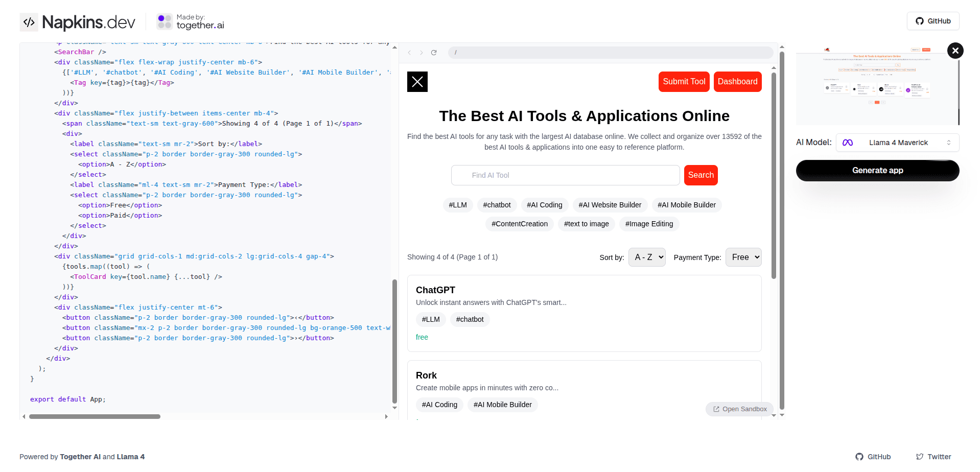Image resolution: width=980 pixels, height=472 pixels.
Task: Select the #AI Mobile Builder filter tag
Action: [x=686, y=205]
